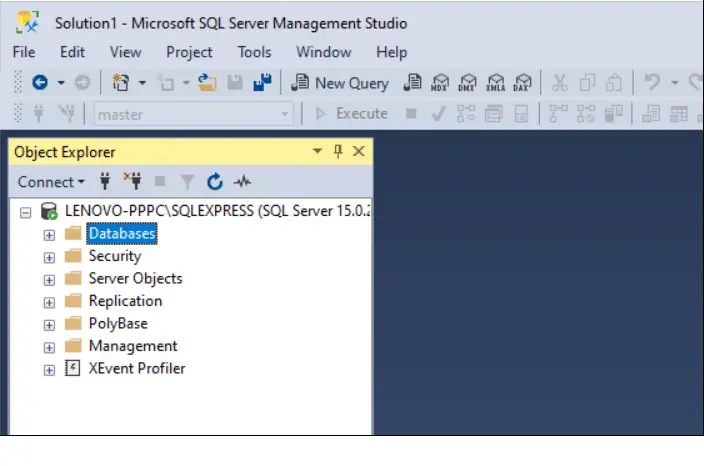The image size is (704, 466).
Task: Click the Filter funnel icon
Action: click(187, 182)
